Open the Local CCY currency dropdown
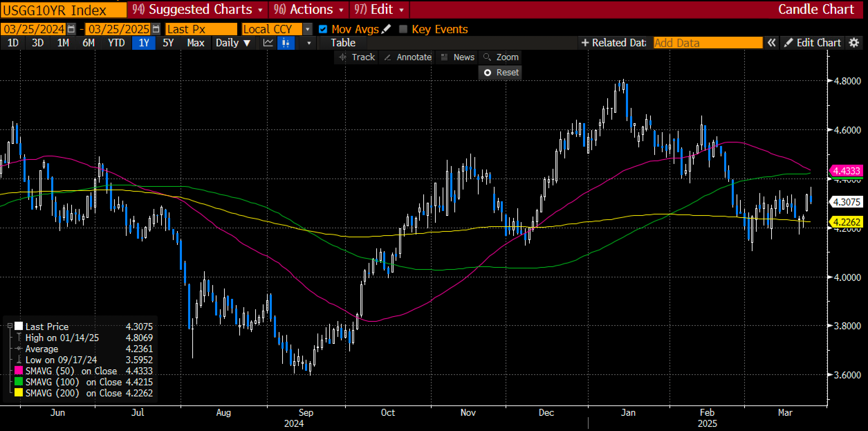 point(307,29)
